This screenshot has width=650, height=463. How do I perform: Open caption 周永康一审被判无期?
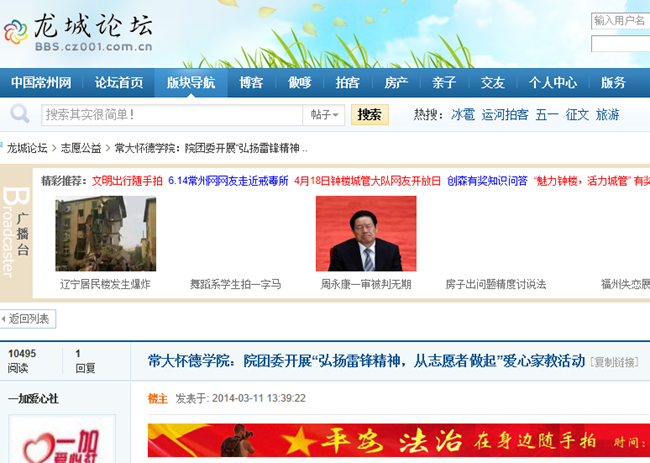366,284
